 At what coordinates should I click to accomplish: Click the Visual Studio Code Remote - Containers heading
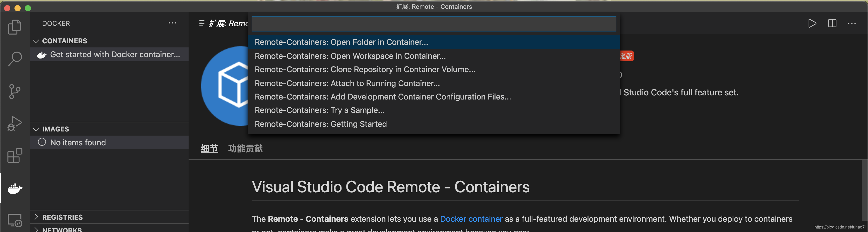[391, 187]
